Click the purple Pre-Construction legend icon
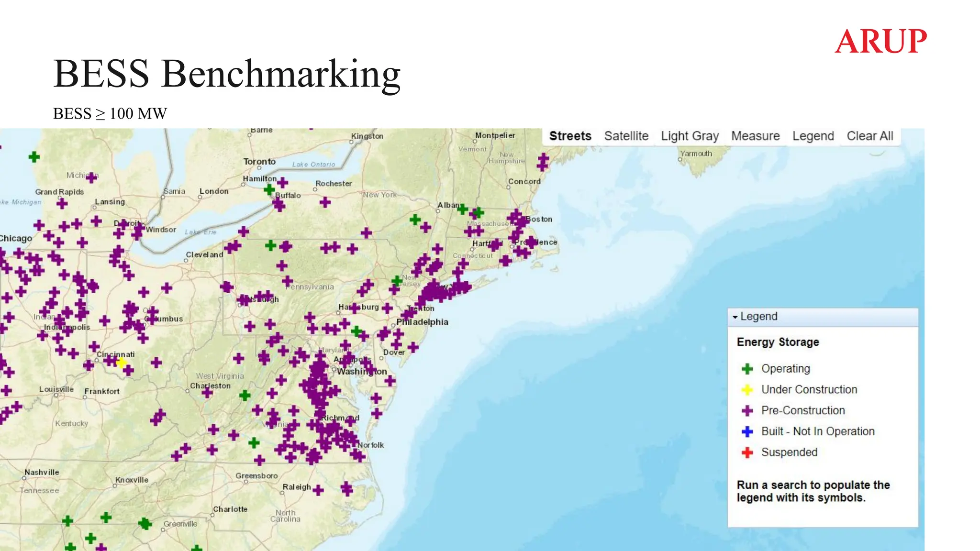The image size is (980, 551). coord(747,411)
